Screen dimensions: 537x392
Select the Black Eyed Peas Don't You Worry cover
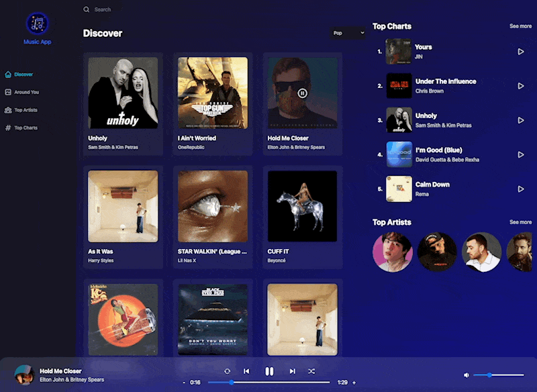[213, 320]
